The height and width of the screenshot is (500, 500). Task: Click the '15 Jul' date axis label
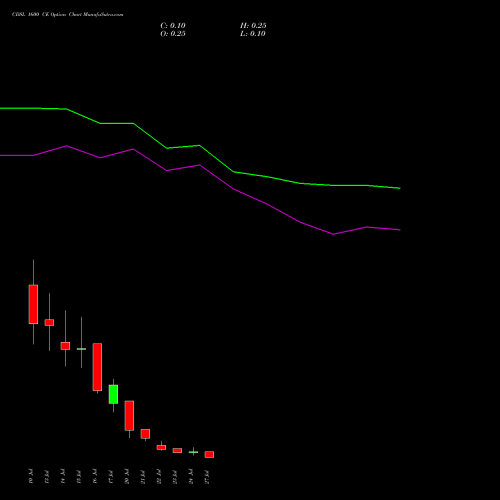pyautogui.click(x=79, y=476)
